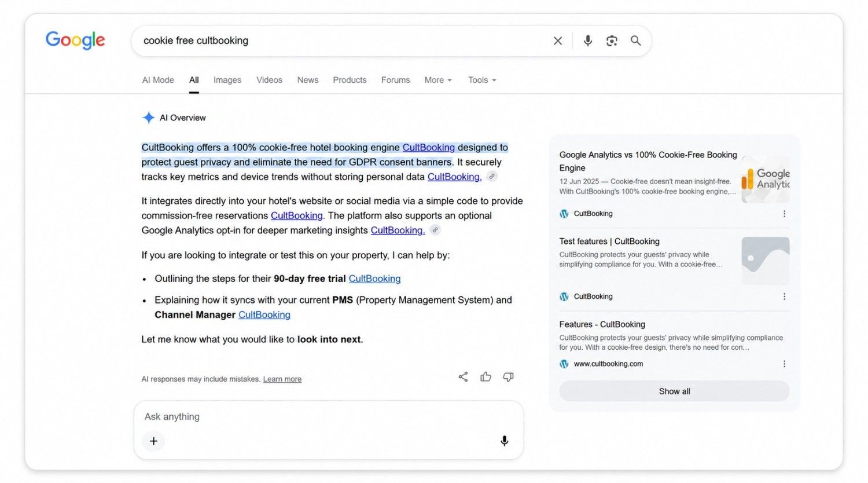Open the Google logo homepage
The image size is (868, 483).
coord(75,40)
